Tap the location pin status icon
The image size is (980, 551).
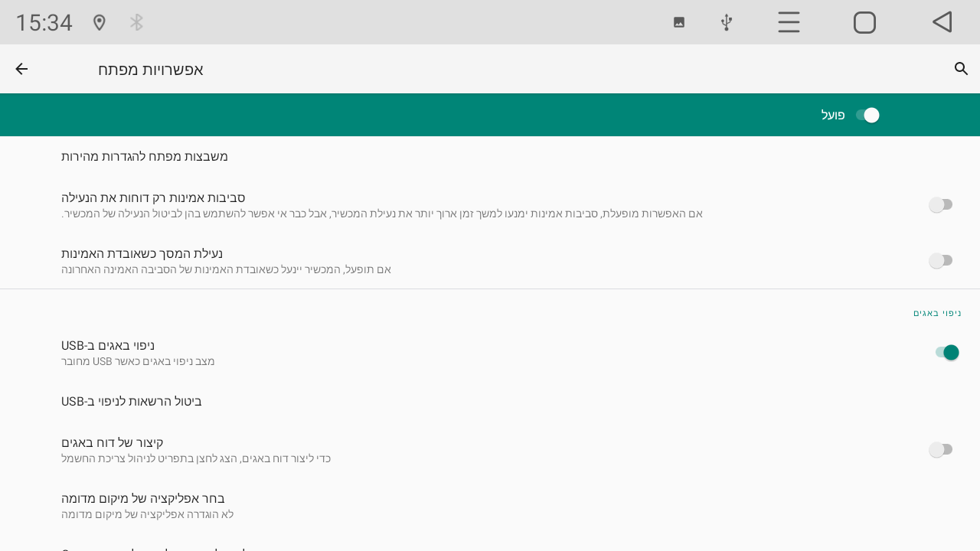(x=99, y=22)
